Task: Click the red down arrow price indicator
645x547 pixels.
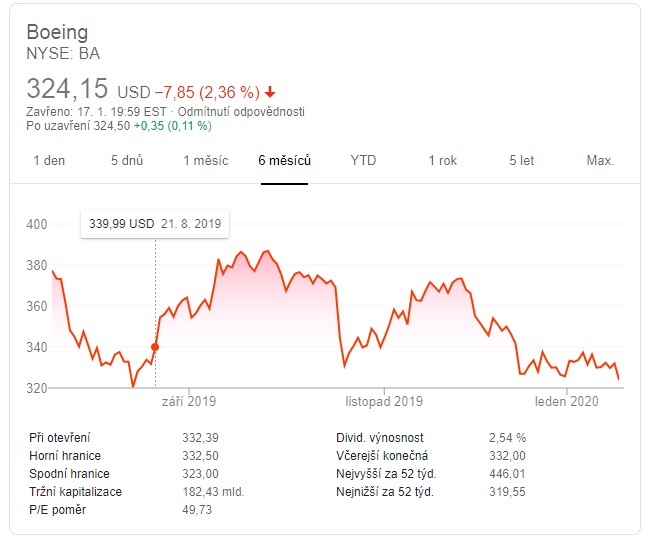Action: click(269, 92)
